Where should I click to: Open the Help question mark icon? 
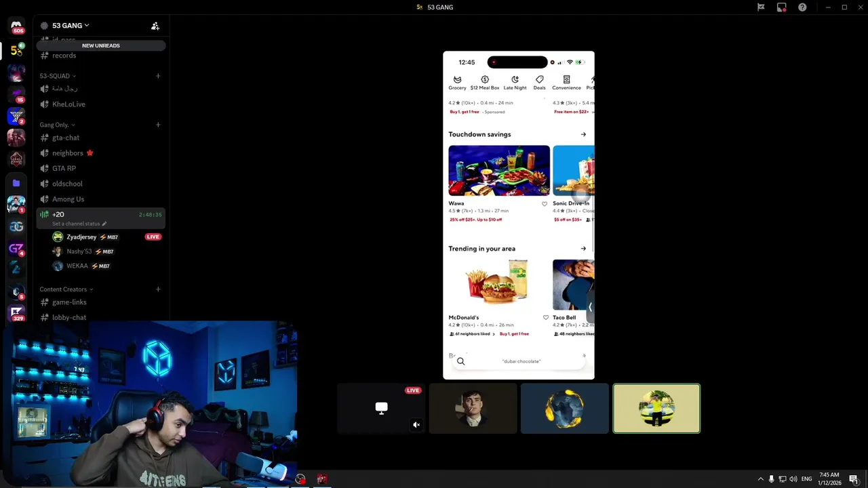click(x=802, y=7)
